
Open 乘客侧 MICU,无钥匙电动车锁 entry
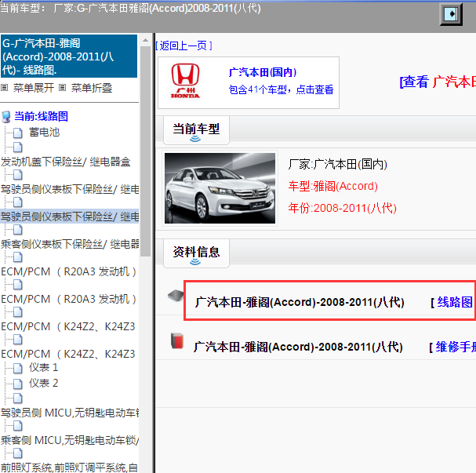click(70, 440)
